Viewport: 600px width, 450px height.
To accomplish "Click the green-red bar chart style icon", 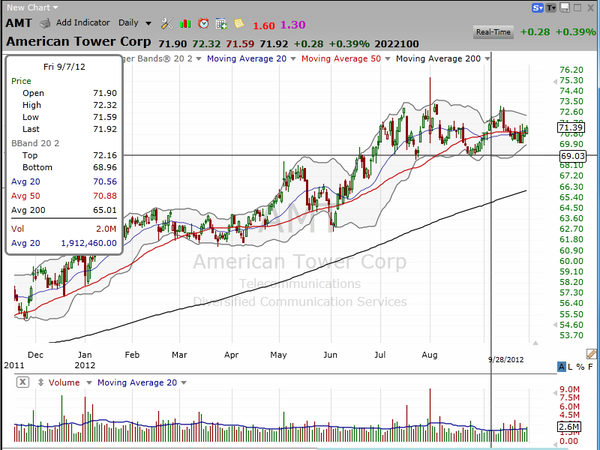I will pos(185,24).
